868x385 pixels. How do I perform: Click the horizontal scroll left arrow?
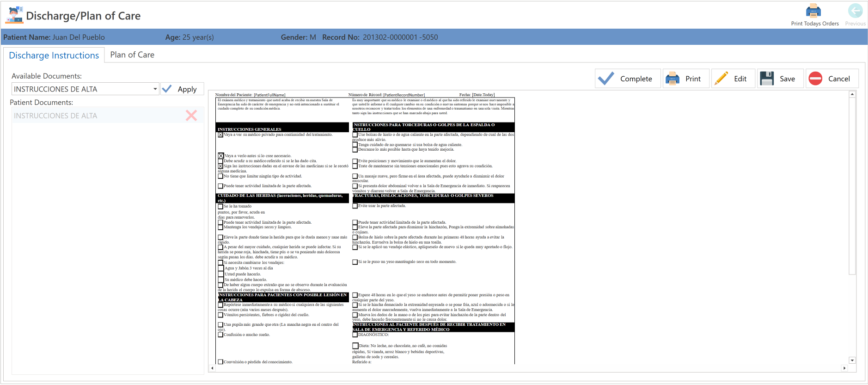(x=212, y=368)
